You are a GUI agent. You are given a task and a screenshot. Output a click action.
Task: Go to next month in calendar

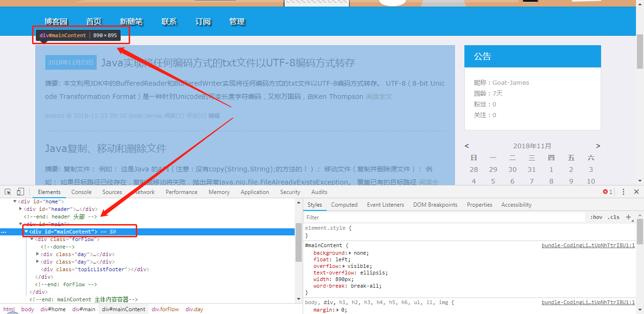pos(598,146)
